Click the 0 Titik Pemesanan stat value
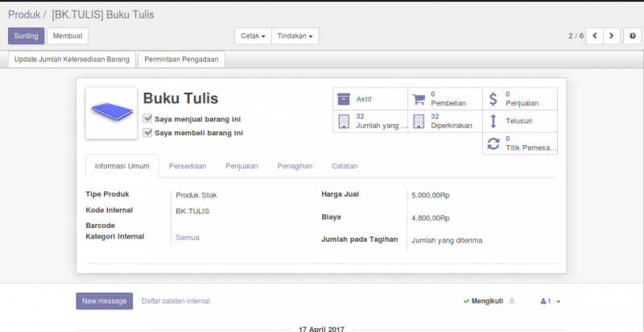The height and width of the screenshot is (332, 644). tap(508, 139)
